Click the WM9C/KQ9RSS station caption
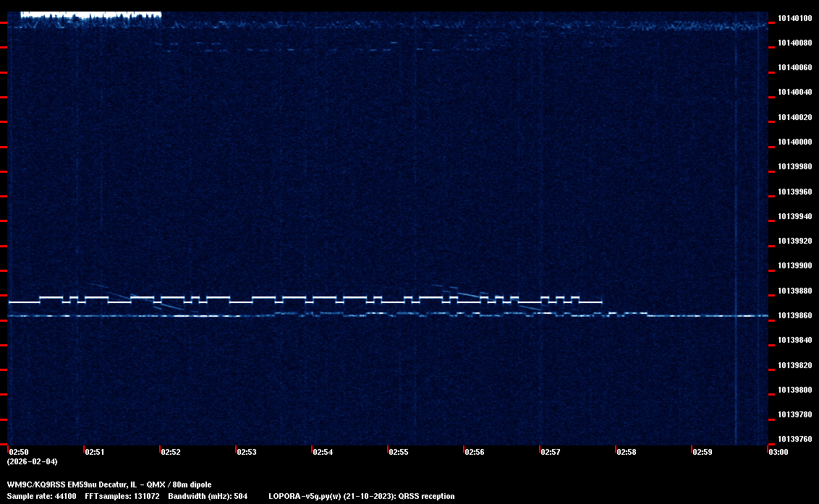The image size is (819, 504). click(x=109, y=484)
